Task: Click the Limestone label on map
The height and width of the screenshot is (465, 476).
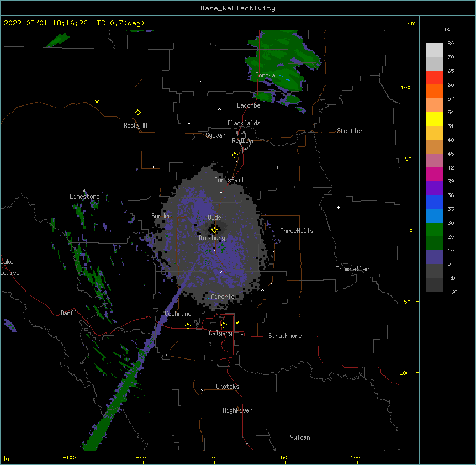Action: [x=84, y=197]
